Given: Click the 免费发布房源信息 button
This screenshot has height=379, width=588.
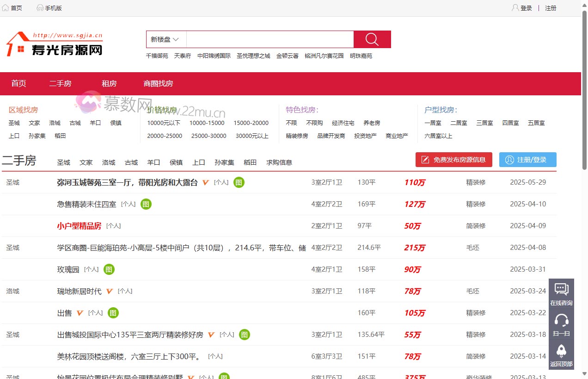Looking at the screenshot, I should (x=453, y=159).
